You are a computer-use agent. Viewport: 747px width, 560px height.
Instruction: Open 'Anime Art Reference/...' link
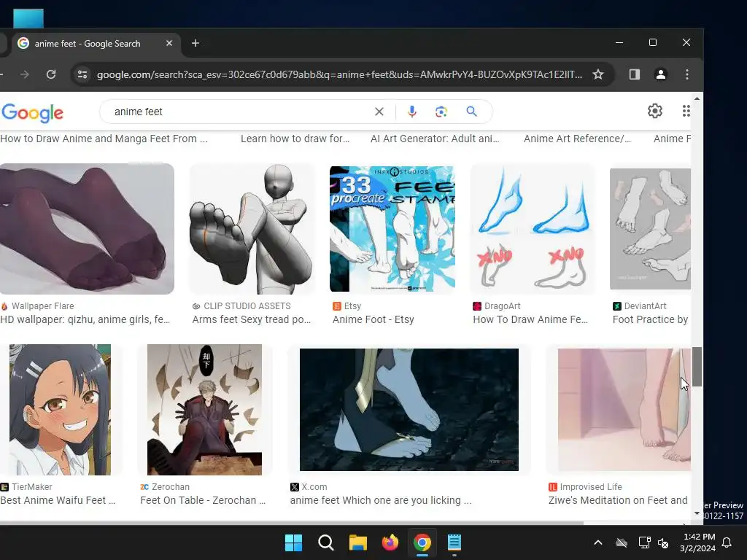coord(578,139)
